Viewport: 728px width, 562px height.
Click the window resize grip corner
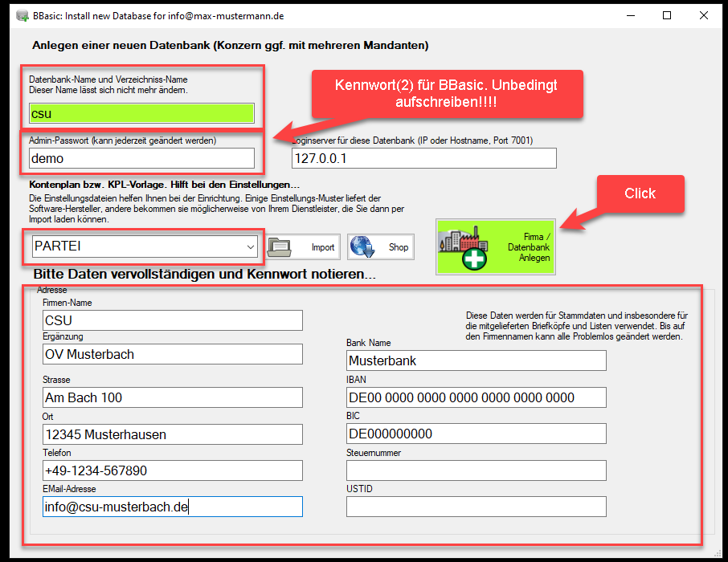click(x=718, y=553)
